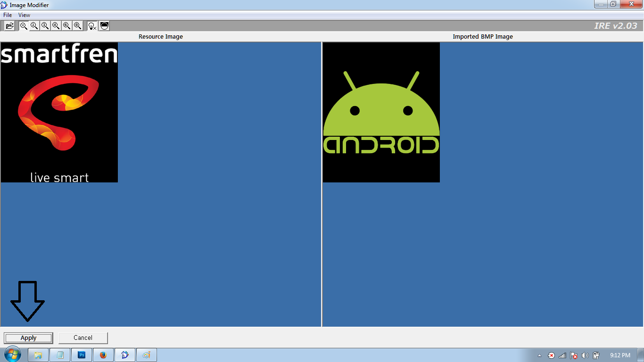Click the imported Android BMP image
The image size is (644, 362).
(381, 112)
